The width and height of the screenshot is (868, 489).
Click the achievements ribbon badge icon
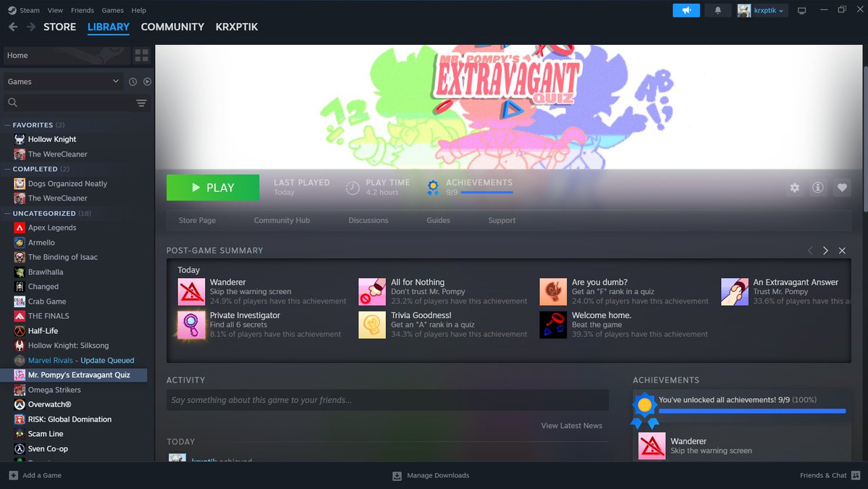point(433,188)
